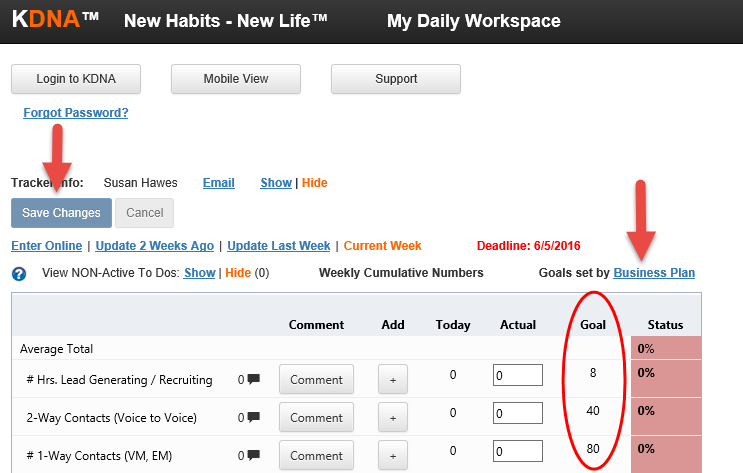Show the NON-Active To Dos
743x473 pixels.
(x=199, y=273)
